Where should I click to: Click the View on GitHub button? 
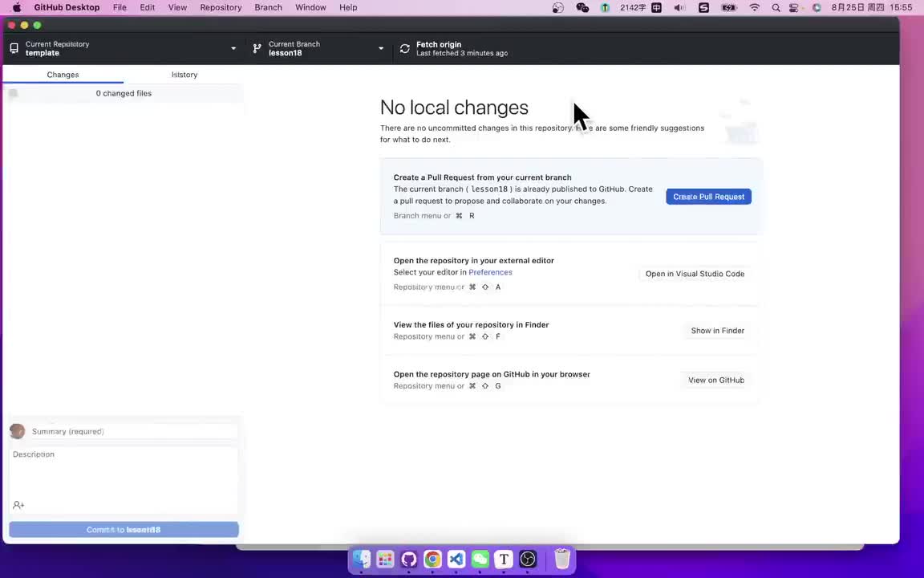click(716, 380)
